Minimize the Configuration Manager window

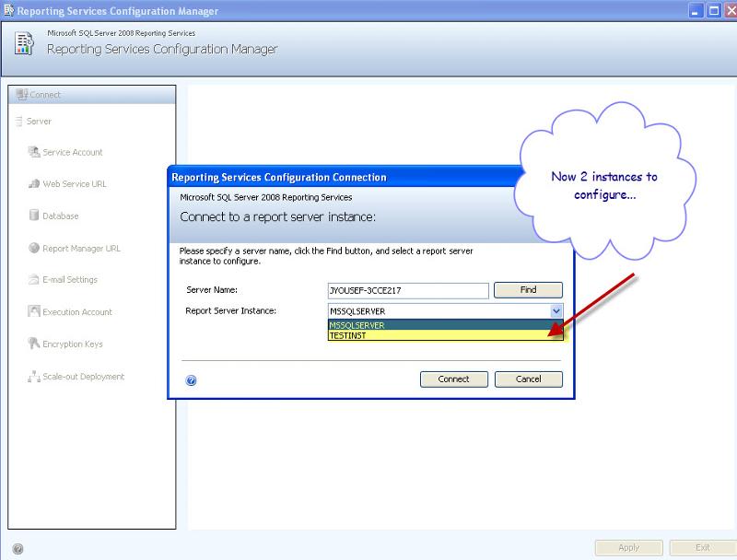[x=696, y=10]
